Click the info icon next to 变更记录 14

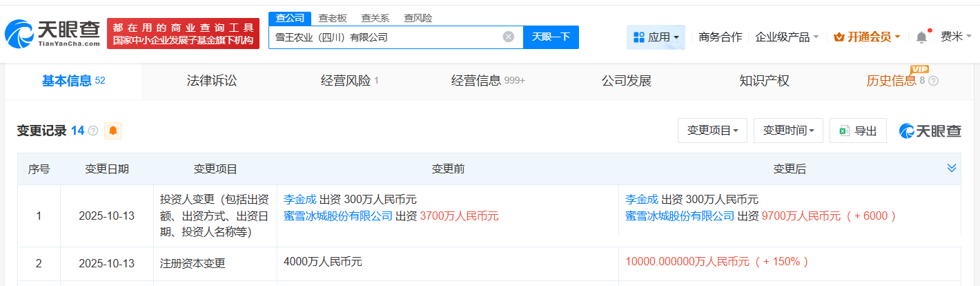[93, 131]
